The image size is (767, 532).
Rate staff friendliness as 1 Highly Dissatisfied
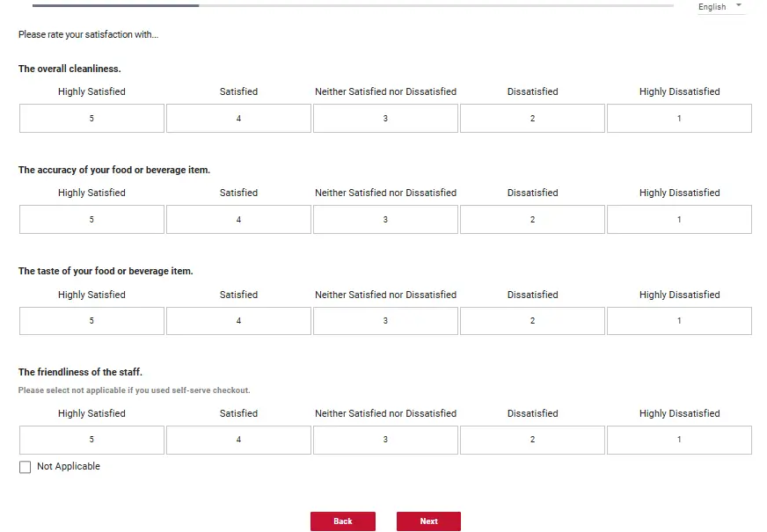click(x=679, y=440)
